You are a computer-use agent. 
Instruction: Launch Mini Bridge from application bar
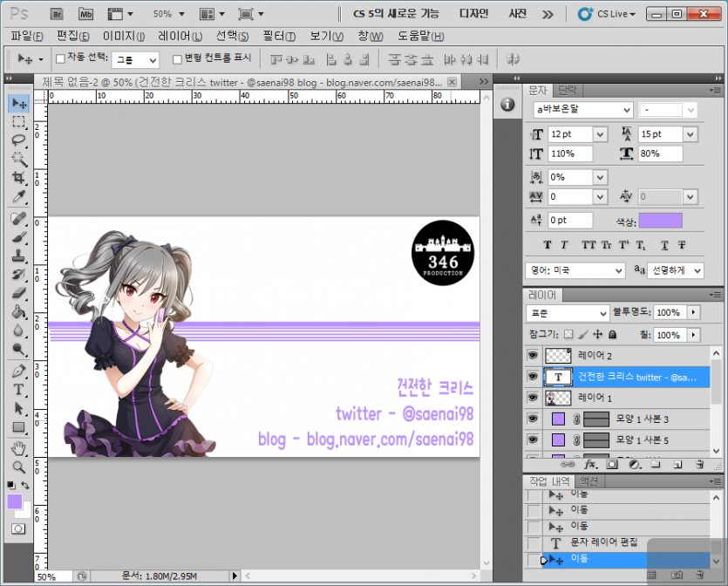(86, 14)
